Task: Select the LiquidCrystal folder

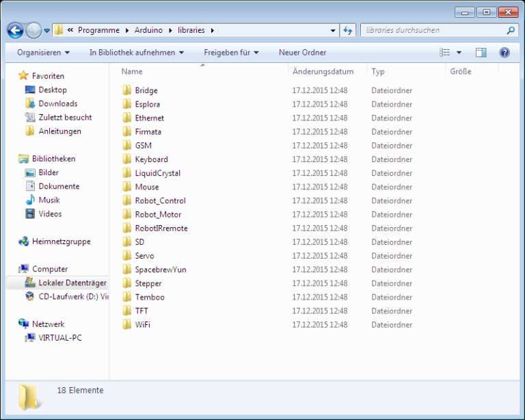Action: [157, 173]
